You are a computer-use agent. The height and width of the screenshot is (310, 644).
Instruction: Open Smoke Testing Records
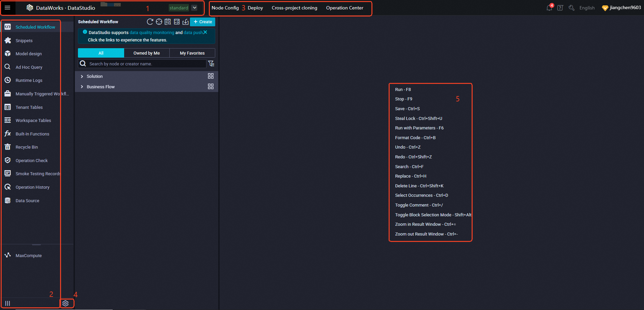point(38,174)
